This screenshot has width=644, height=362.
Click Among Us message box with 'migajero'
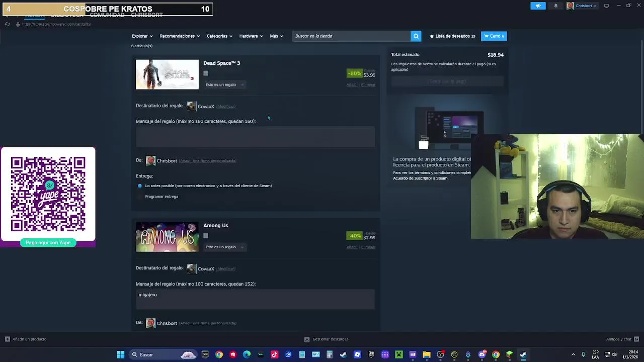[x=255, y=299]
